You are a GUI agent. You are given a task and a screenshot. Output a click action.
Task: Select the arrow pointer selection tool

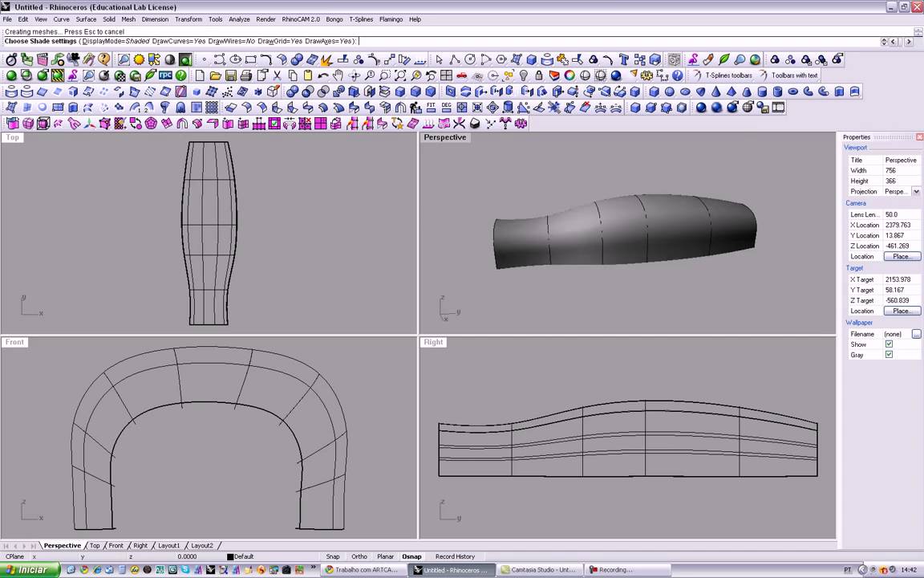pos(439,59)
